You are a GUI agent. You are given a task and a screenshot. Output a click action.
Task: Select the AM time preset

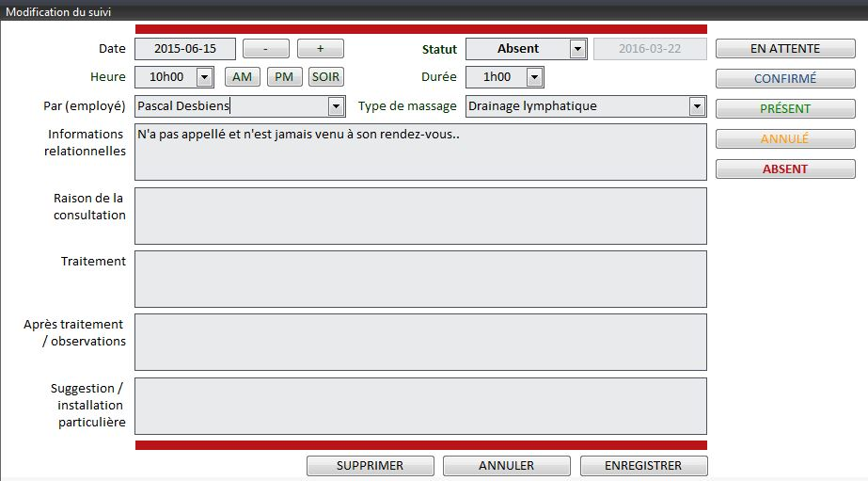tap(242, 77)
